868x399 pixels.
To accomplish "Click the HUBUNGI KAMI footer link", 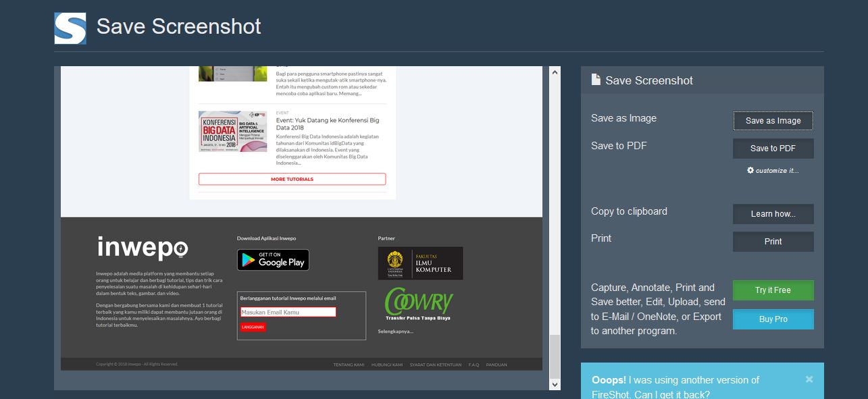I will (387, 365).
